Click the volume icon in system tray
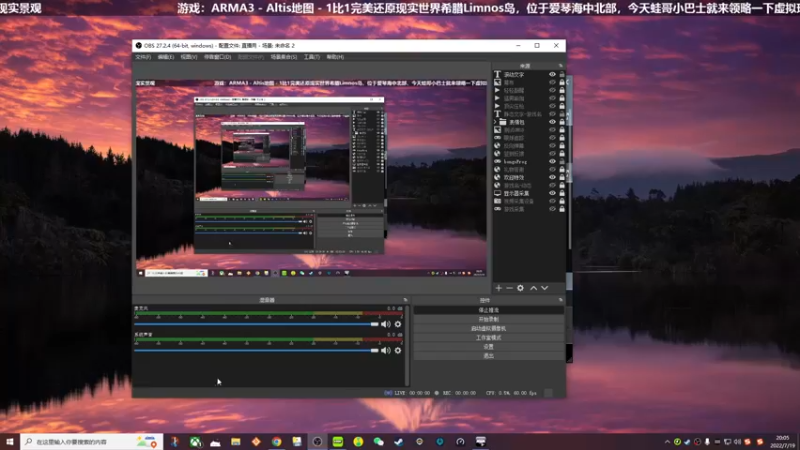The width and height of the screenshot is (800, 450). coord(737,442)
